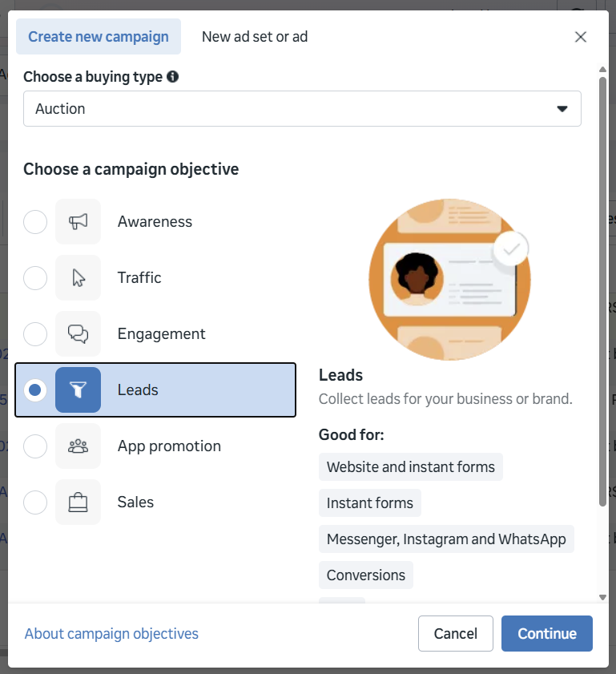Click the Cancel button
616x674 pixels.
point(455,634)
